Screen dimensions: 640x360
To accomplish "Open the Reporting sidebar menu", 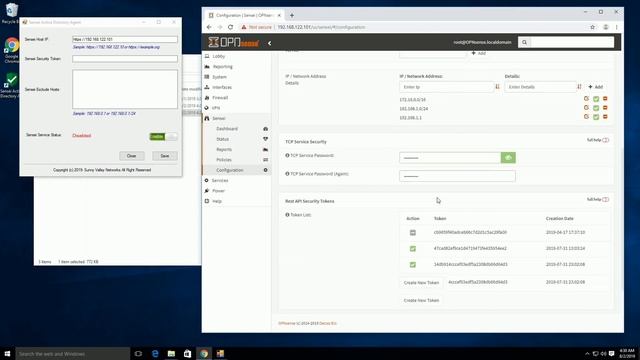I will (x=222, y=67).
